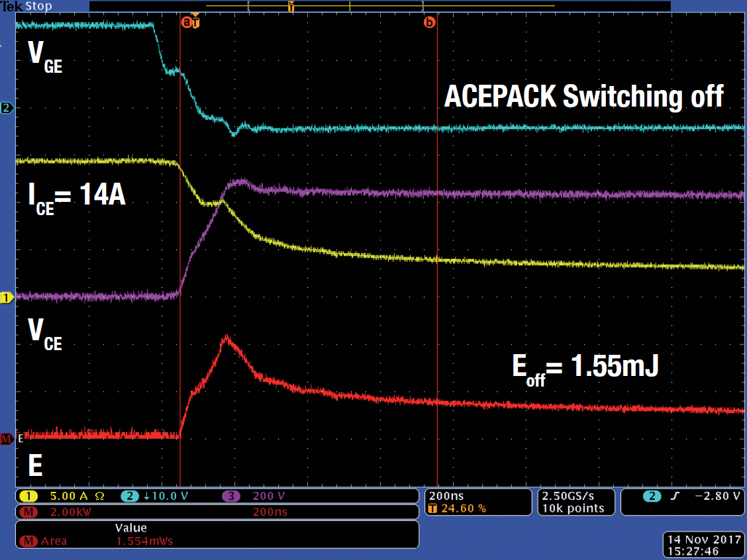Screen dimensions: 747x560
Task: Click the channel 1 scale 5.00 A
Action: tap(69, 496)
